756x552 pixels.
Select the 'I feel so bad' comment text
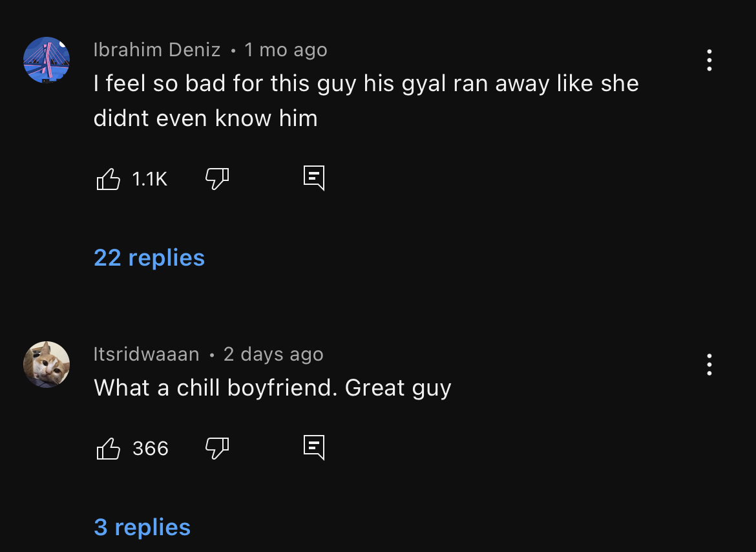tap(366, 100)
